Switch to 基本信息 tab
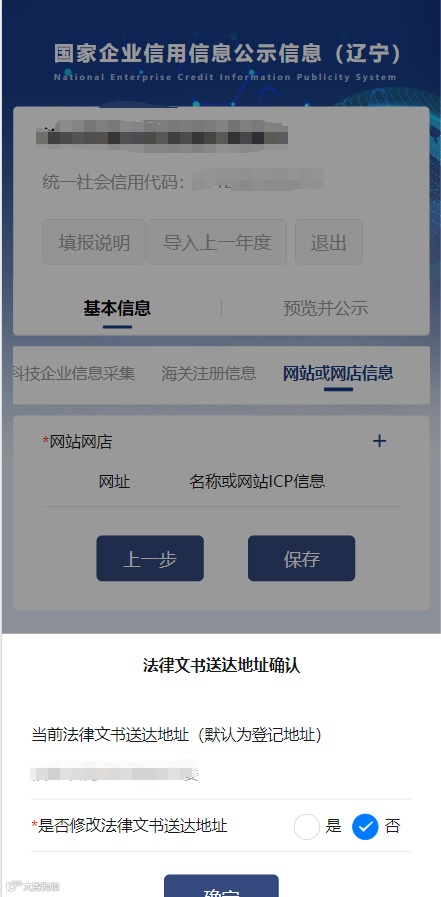The width and height of the screenshot is (441, 897). 117,308
